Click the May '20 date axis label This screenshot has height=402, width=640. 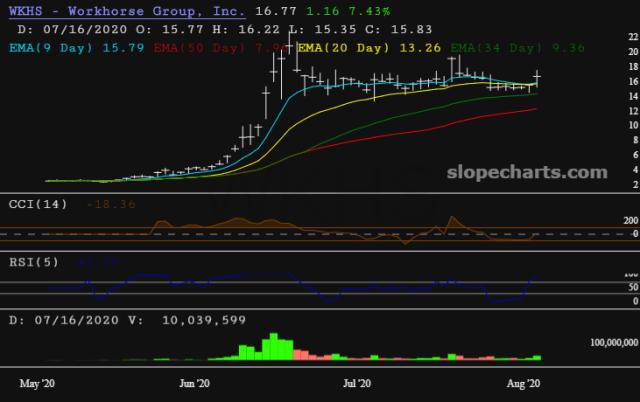36,383
